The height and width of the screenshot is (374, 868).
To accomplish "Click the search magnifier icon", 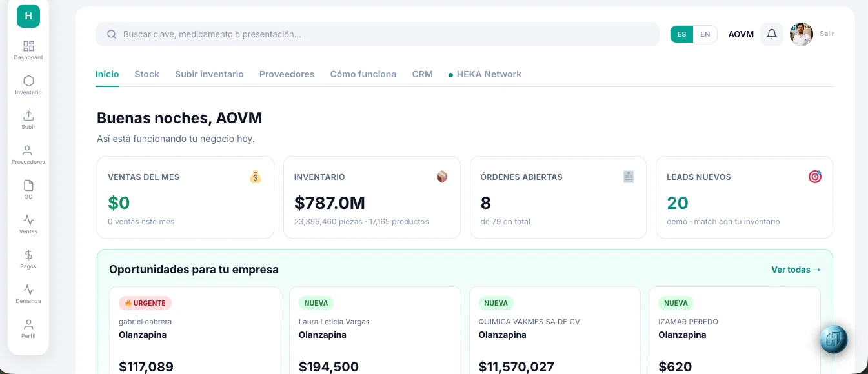I will (x=112, y=34).
